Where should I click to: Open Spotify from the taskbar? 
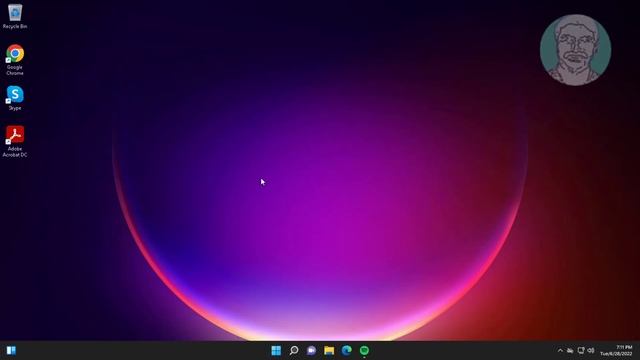pos(364,350)
